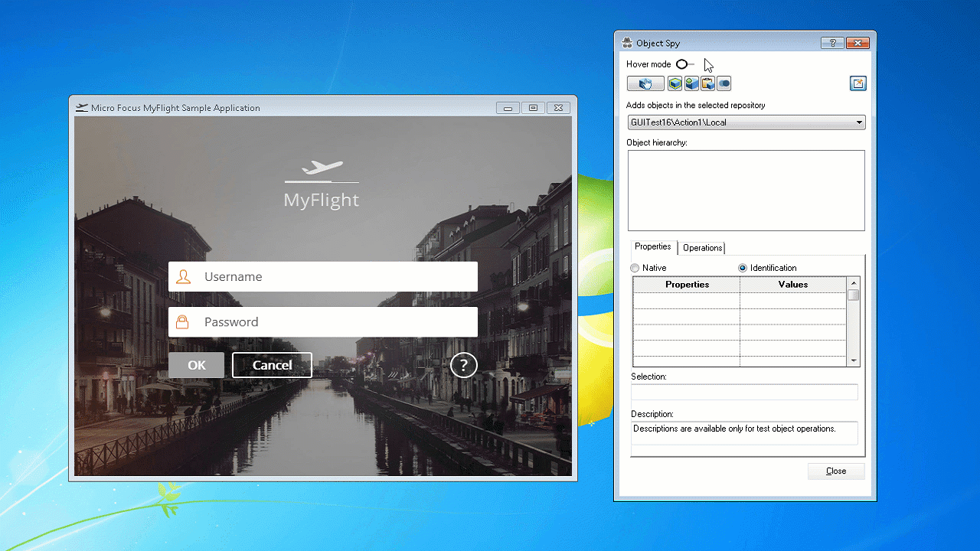Click the copy properties to clipboard icon
Image resolution: width=980 pixels, height=551 pixels.
pos(707,83)
